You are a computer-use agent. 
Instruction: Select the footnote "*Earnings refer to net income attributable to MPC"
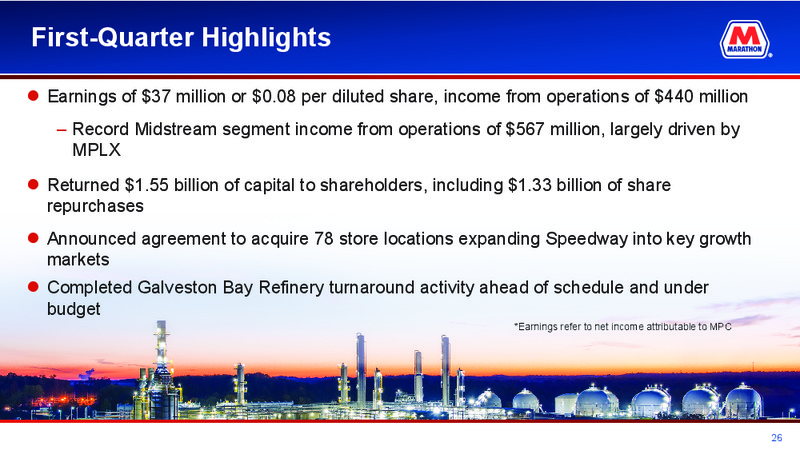click(x=622, y=327)
